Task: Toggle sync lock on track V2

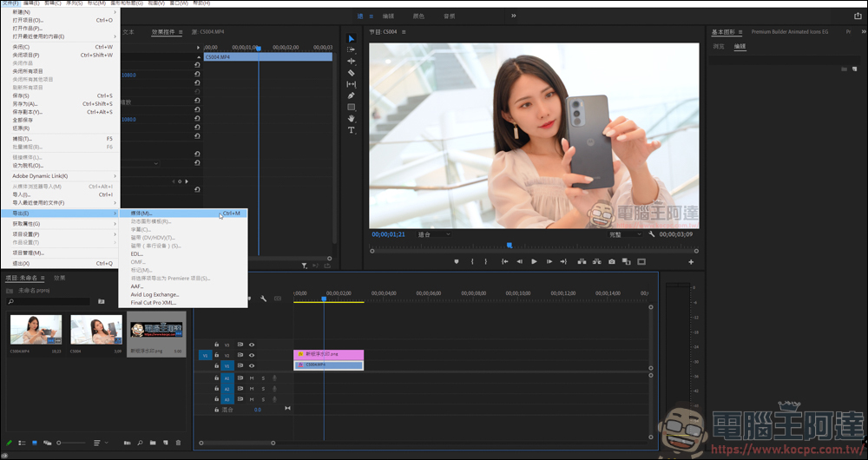Action: [240, 355]
